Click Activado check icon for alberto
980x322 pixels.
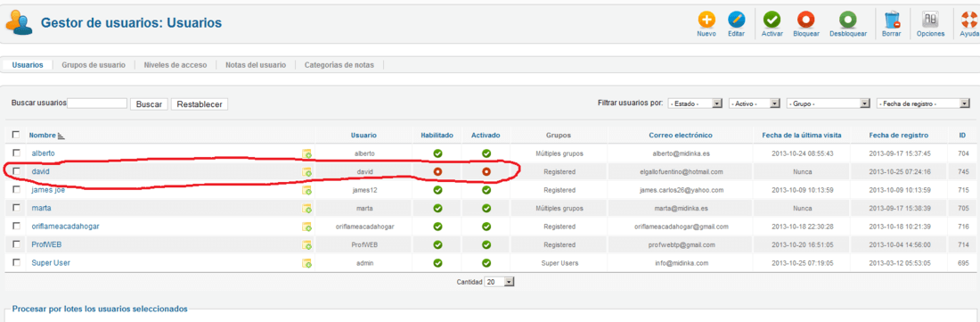[486, 153]
